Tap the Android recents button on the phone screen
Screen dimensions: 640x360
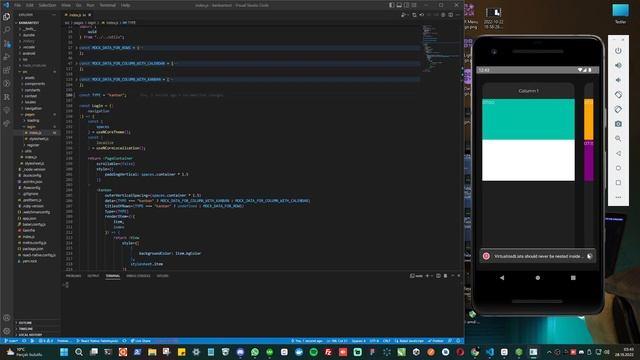573,278
